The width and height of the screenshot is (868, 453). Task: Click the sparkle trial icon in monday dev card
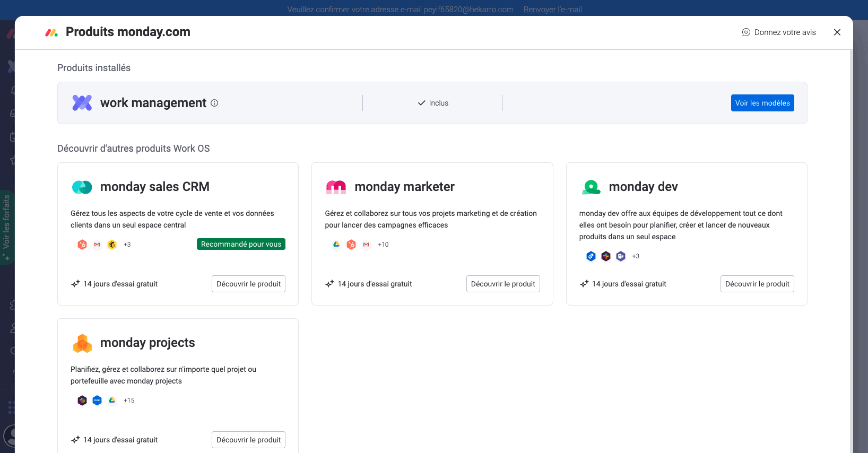pyautogui.click(x=584, y=284)
